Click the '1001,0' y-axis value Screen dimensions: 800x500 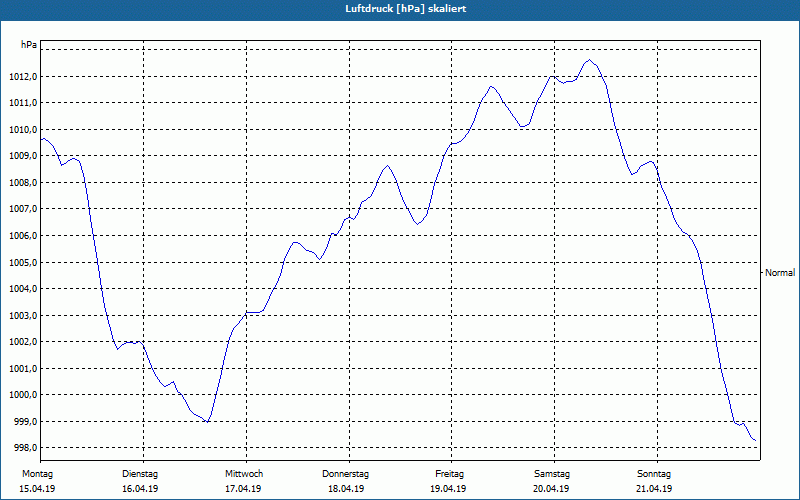tap(23, 368)
